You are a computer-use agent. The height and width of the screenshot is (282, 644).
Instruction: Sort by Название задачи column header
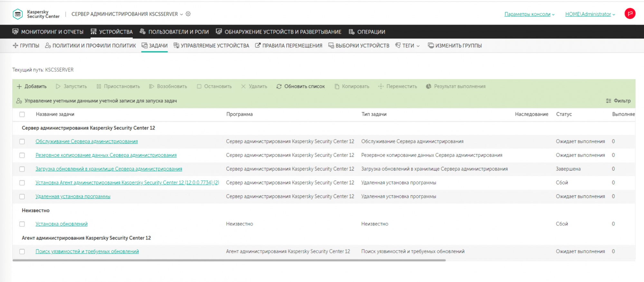55,114
